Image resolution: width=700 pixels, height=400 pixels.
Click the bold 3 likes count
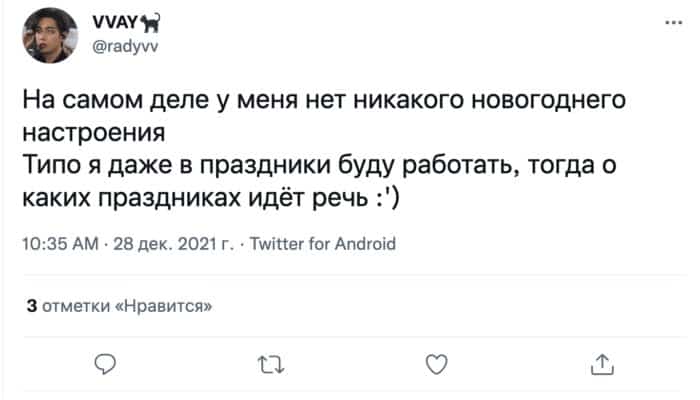(x=31, y=306)
